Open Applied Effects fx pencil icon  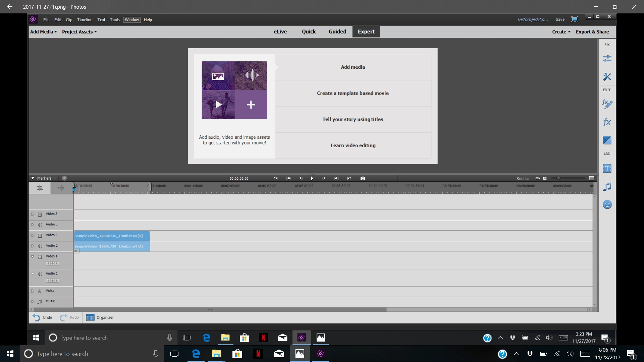point(607,104)
